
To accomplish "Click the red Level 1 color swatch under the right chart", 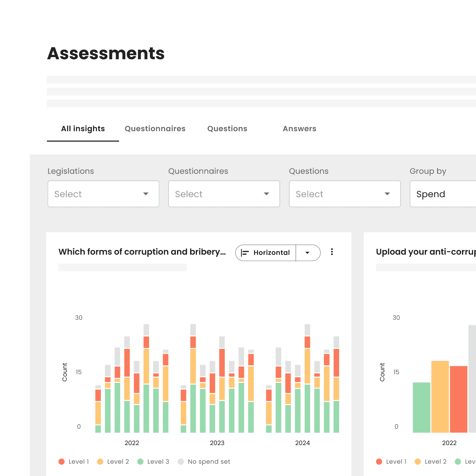I will (379, 461).
